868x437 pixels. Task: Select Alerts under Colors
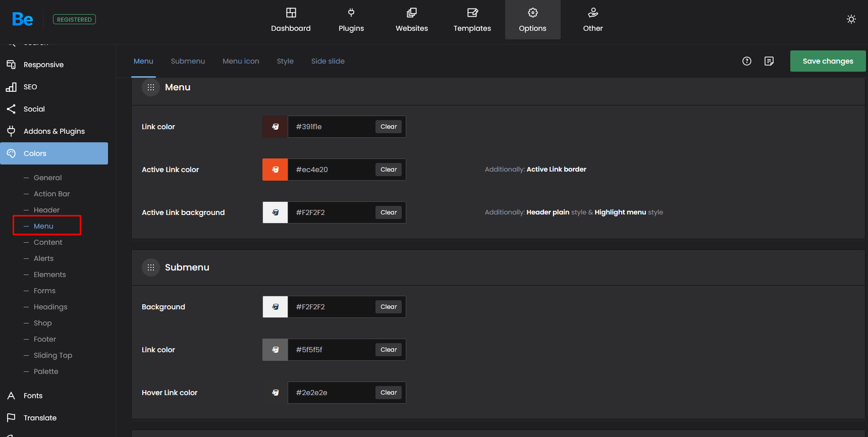(x=43, y=258)
